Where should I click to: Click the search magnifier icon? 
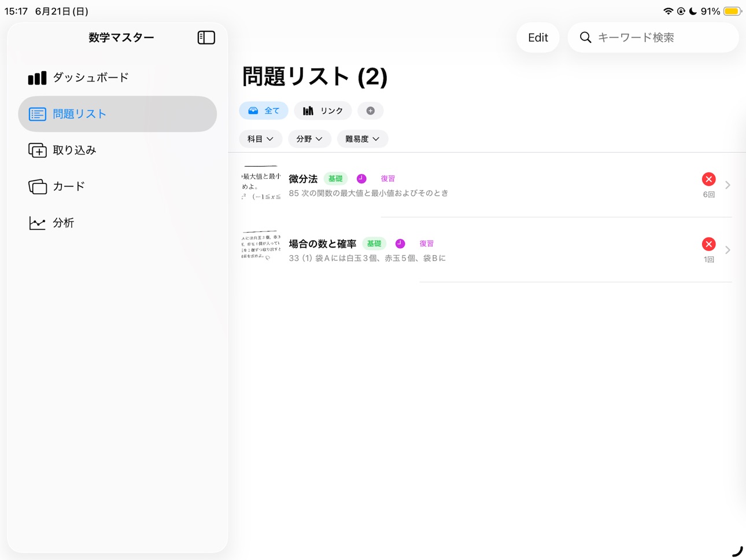[x=585, y=38]
